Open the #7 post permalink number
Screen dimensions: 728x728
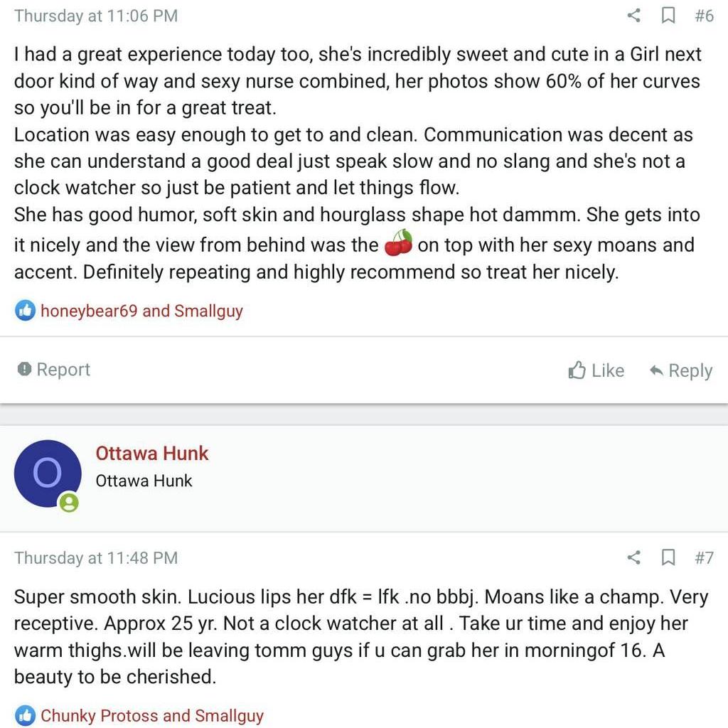click(704, 558)
